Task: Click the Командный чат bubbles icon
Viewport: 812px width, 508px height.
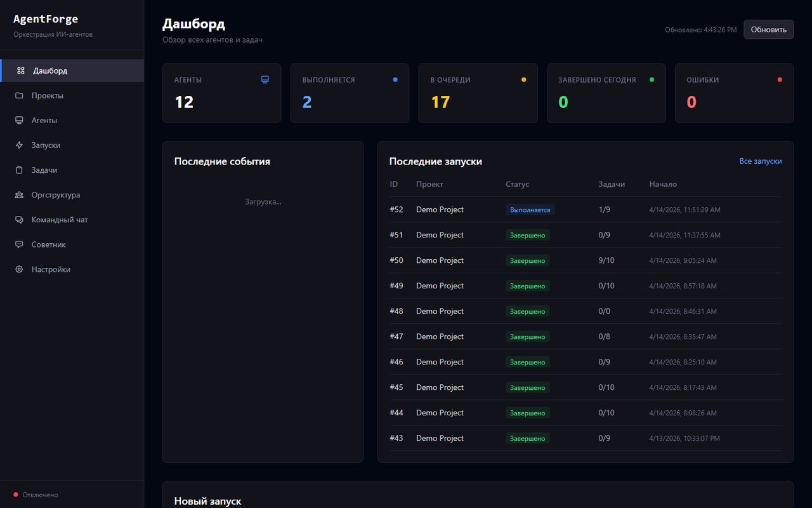Action: 19,220
